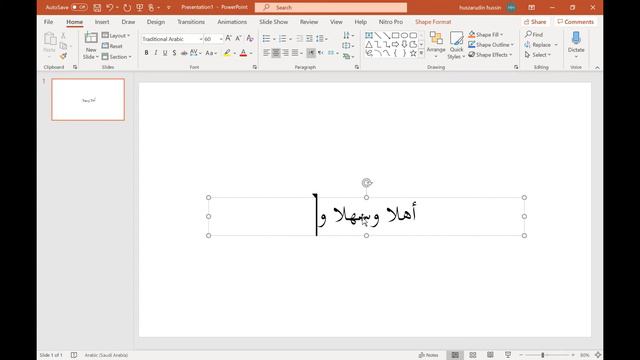
Task: Click Clear All Formatting icon
Action: click(250, 38)
